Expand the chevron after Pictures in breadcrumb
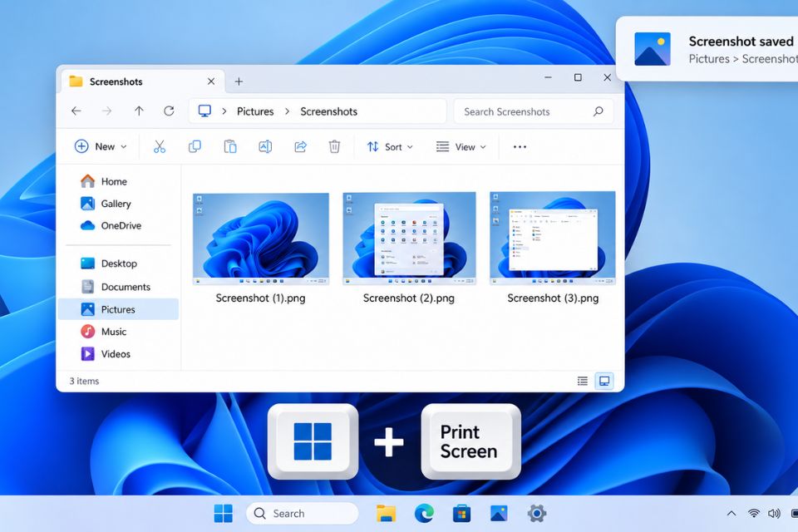 coord(287,111)
